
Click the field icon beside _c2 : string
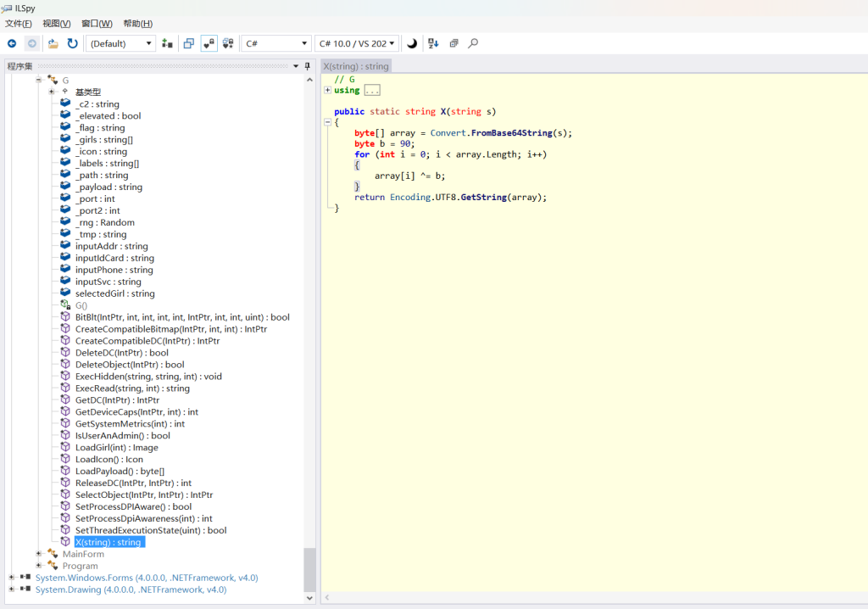[65, 103]
